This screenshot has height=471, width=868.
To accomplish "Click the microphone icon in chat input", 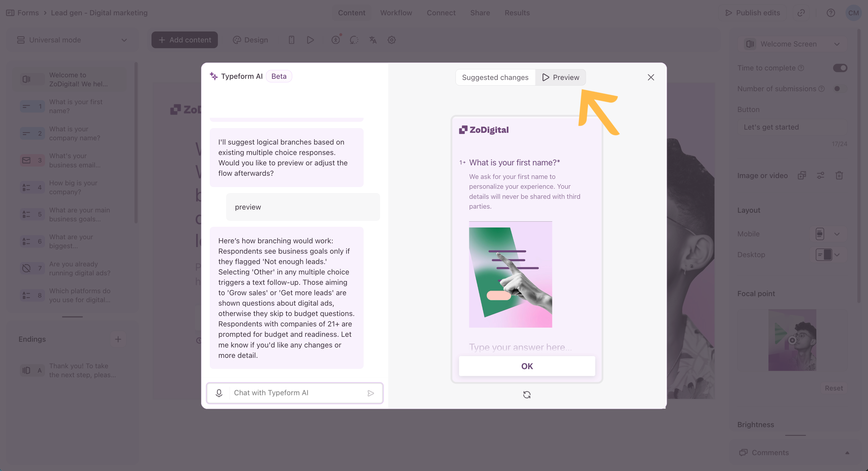I will click(x=219, y=393).
